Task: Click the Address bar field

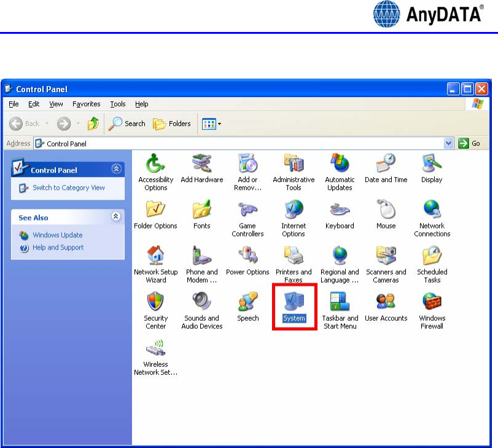Action: point(239,143)
